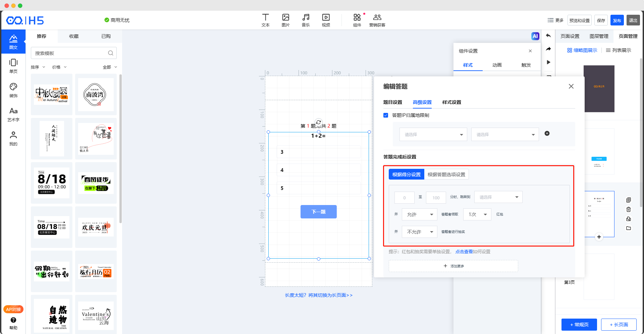Viewport: 644px width, 334px height.
Task: Click the plus icon to add IP region
Action: 547,133
